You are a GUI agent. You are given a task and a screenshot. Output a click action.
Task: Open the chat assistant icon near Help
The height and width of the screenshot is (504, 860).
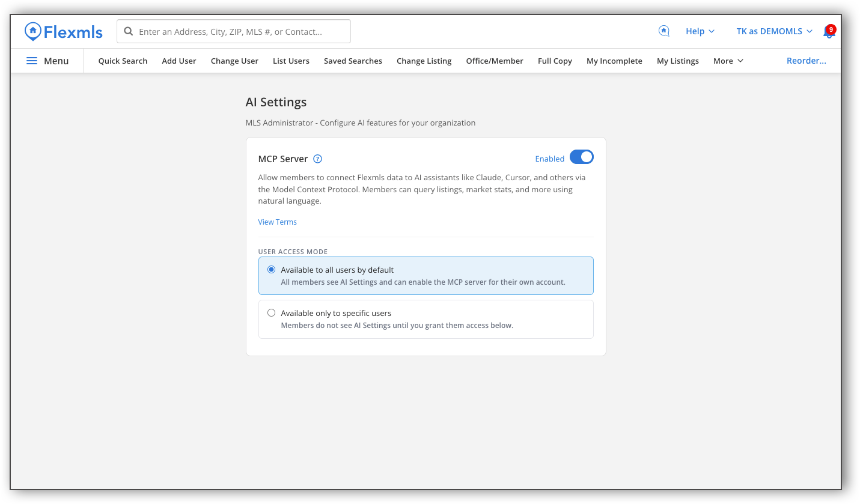pyautogui.click(x=664, y=31)
